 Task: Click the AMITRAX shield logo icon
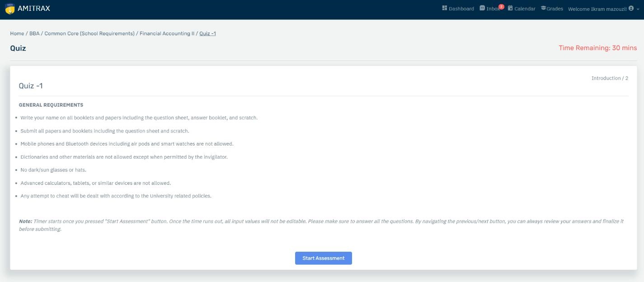9,9
